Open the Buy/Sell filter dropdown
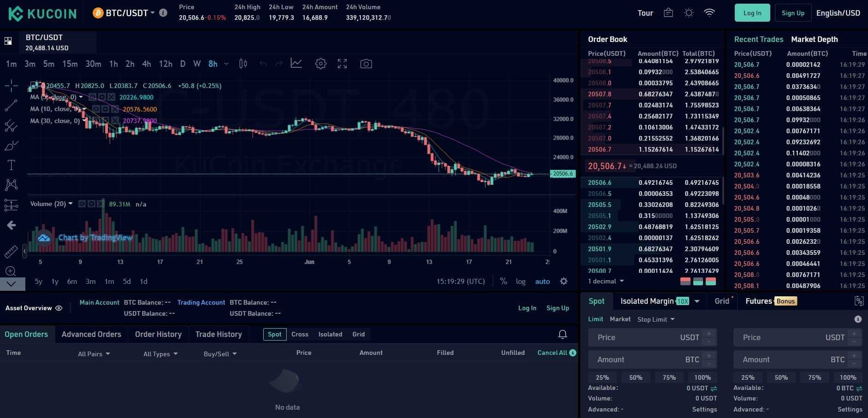 coord(220,354)
